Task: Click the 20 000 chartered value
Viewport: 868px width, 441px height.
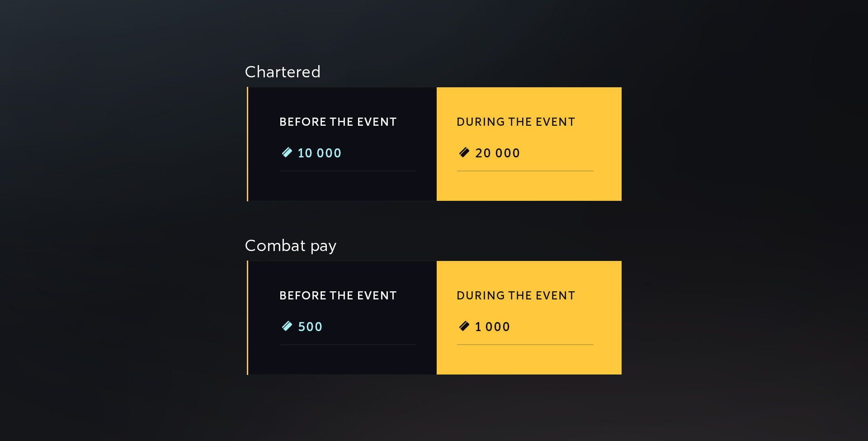Action: click(x=497, y=153)
